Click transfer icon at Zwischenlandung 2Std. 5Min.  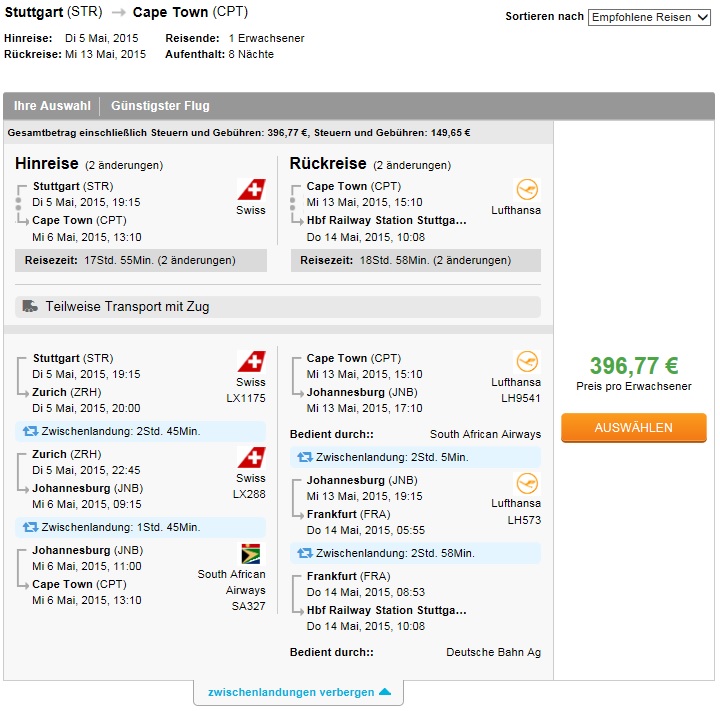(305, 457)
